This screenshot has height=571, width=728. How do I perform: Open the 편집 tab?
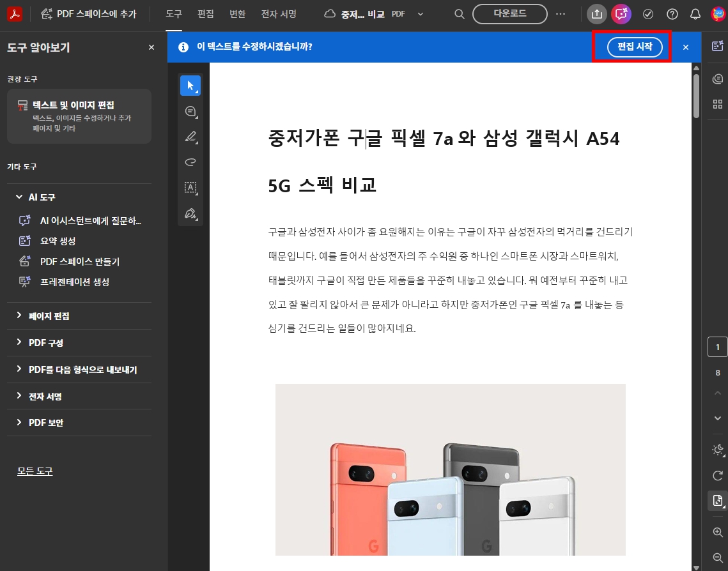coord(206,14)
